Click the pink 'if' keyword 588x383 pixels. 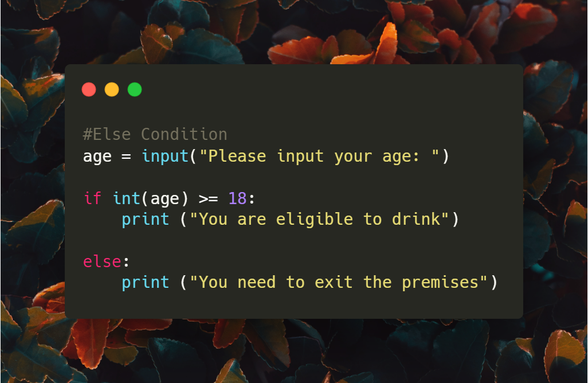point(93,198)
